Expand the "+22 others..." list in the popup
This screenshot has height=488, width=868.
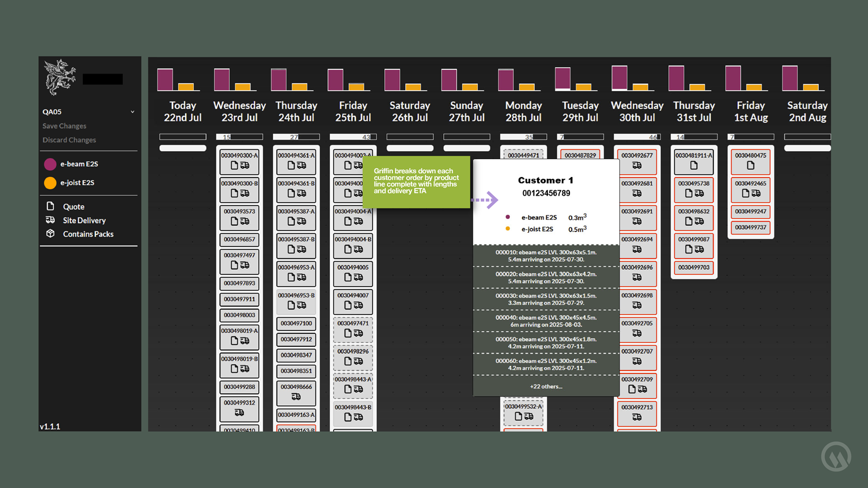click(x=546, y=387)
